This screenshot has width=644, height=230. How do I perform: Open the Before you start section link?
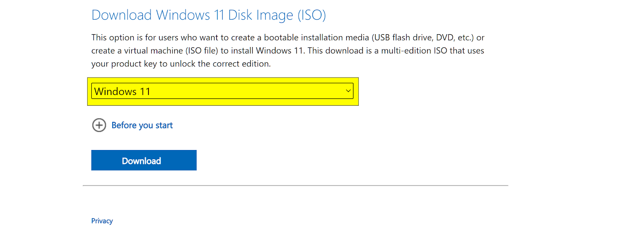point(142,125)
